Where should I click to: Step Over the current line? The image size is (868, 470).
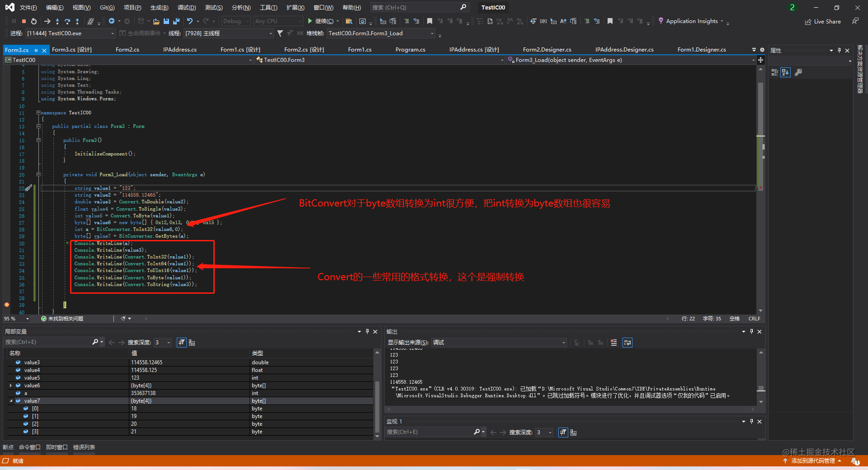67,21
